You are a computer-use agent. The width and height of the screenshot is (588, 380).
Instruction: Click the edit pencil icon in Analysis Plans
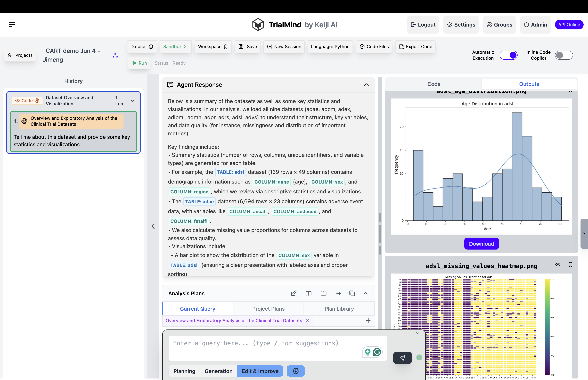point(293,293)
